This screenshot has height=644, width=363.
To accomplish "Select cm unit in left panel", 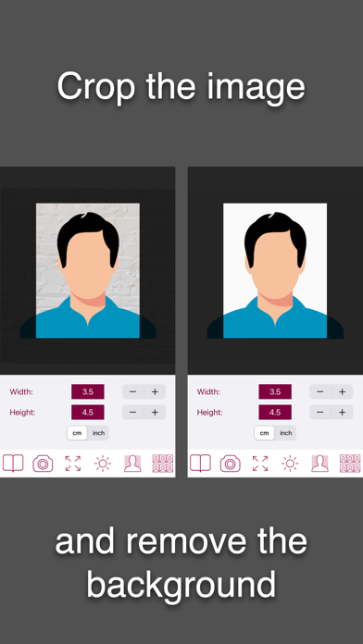I will [x=77, y=433].
